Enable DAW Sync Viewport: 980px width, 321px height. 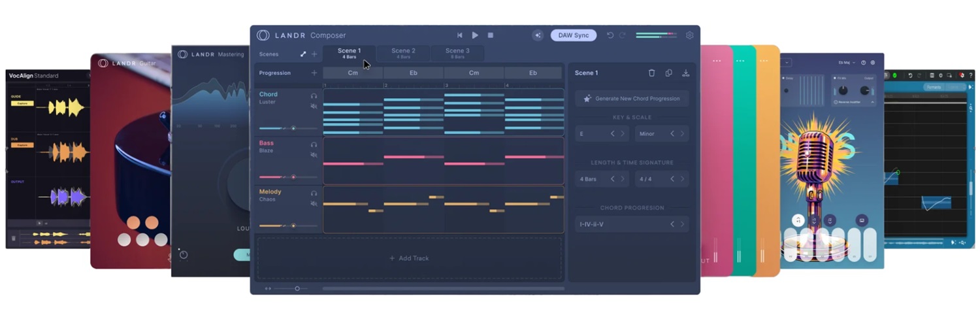pyautogui.click(x=573, y=35)
